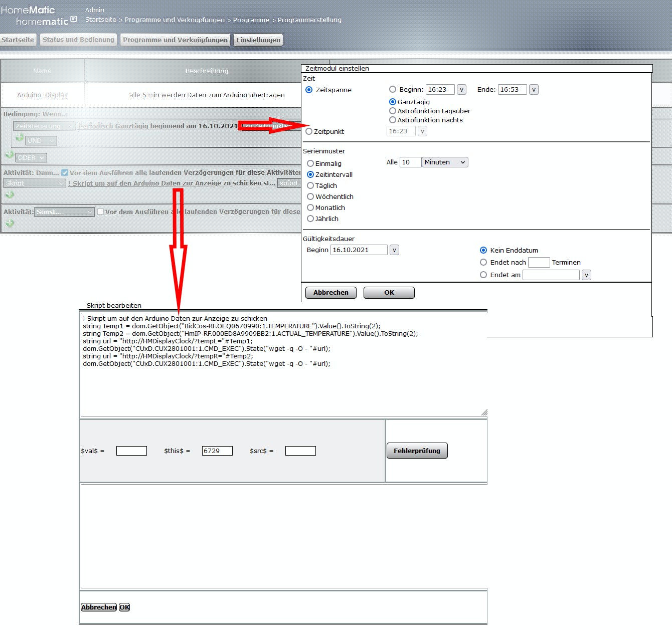The height and width of the screenshot is (630, 672).
Task: Click the 'alle 5 min werden Daten' description
Action: point(207,95)
